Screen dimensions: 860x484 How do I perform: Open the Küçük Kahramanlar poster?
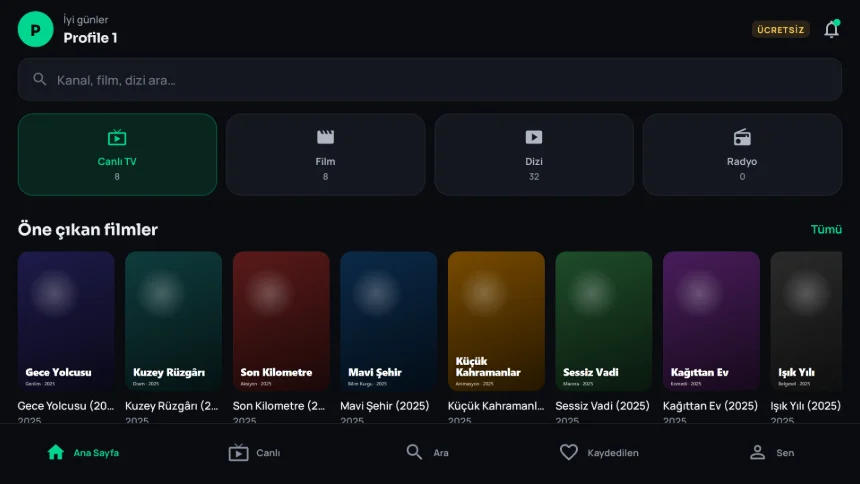click(496, 321)
